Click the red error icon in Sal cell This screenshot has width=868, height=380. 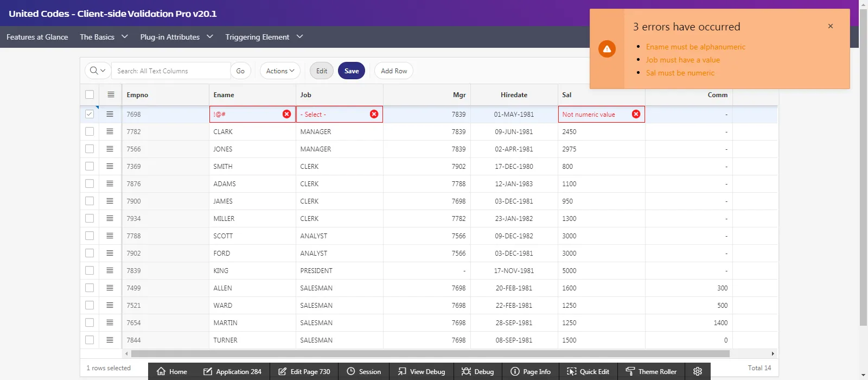tap(636, 114)
